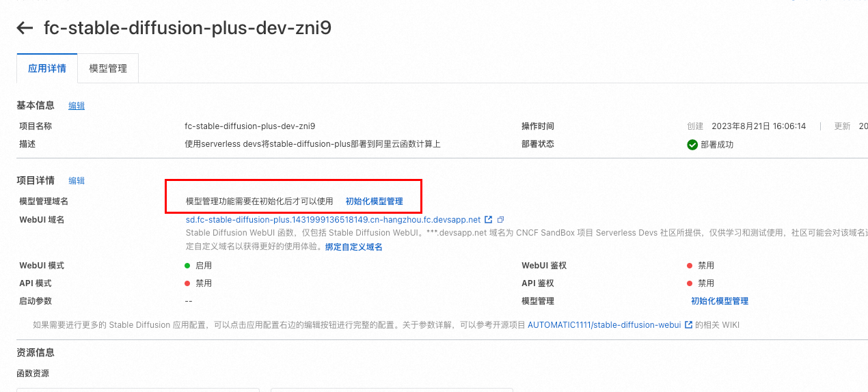The width and height of the screenshot is (868, 392).
Task: Click 初始化模型管理 link beside 模型管理 label
Action: click(720, 301)
